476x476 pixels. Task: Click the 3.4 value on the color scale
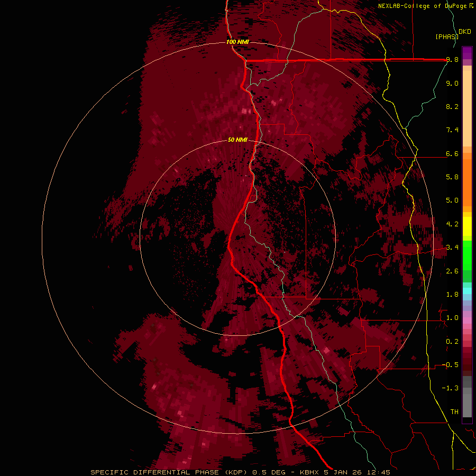click(x=452, y=248)
